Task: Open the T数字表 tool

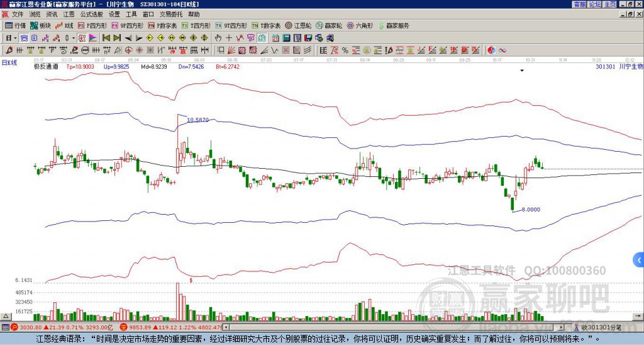Action: point(266,25)
